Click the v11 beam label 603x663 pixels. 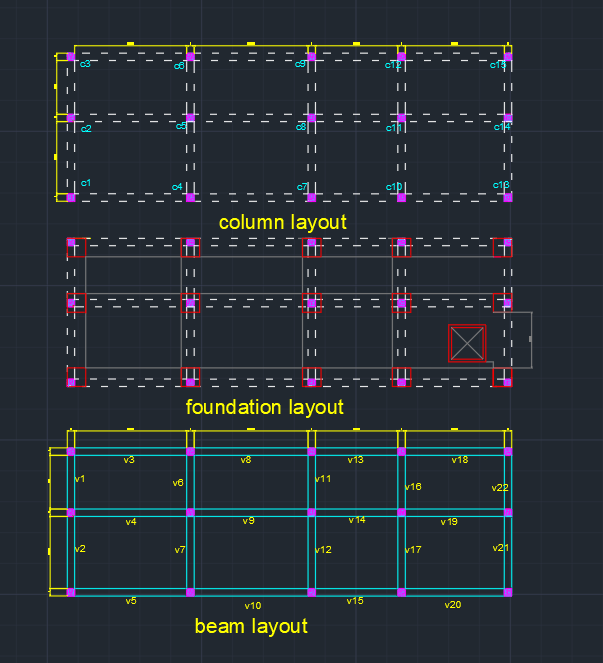coord(323,479)
